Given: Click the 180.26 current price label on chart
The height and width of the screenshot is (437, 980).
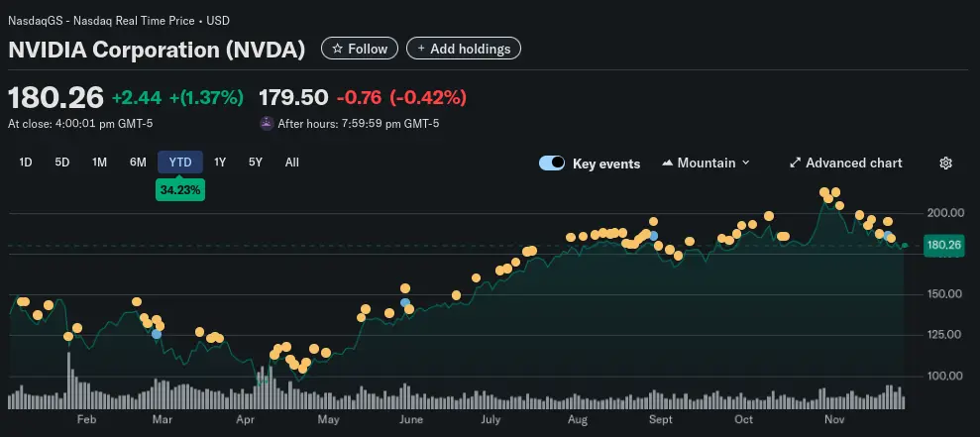Looking at the screenshot, I should 942,245.
